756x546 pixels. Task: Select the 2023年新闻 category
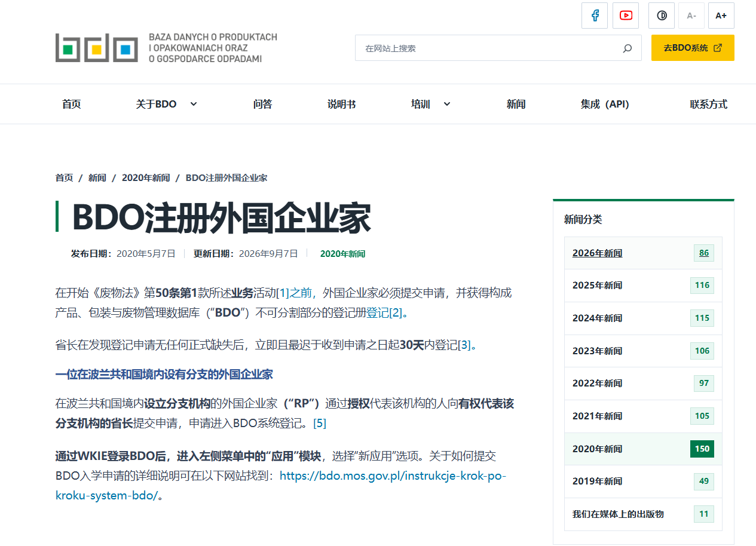point(643,351)
